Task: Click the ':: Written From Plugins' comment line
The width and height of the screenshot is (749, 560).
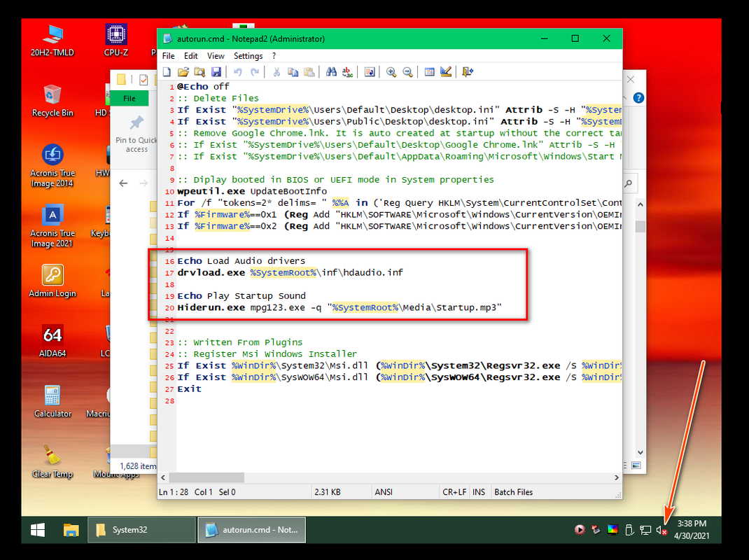Action: (x=240, y=342)
